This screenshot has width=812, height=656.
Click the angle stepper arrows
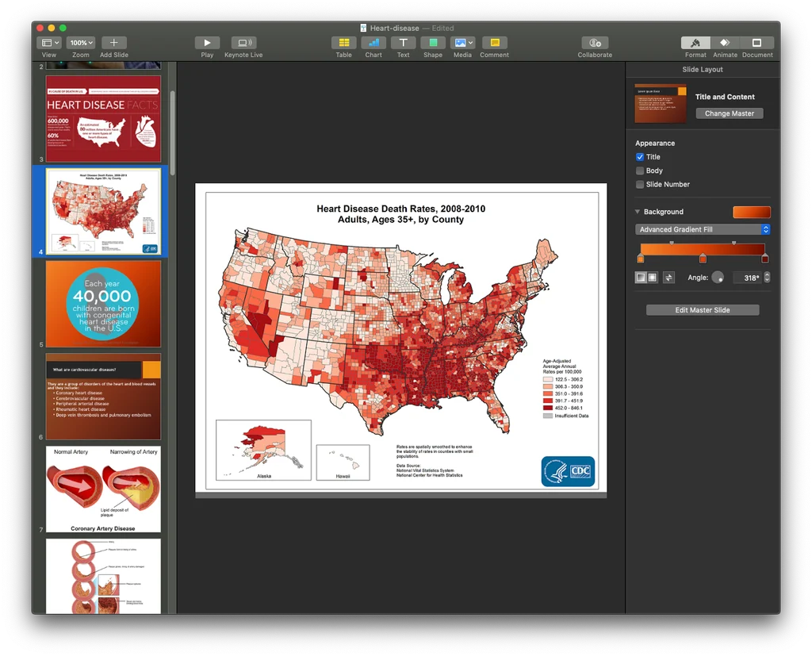(767, 277)
